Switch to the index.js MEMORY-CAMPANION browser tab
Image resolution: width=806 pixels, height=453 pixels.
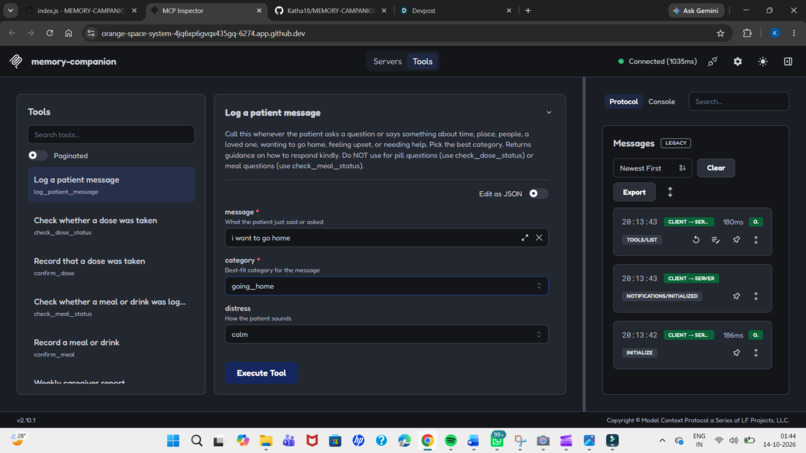81,10
